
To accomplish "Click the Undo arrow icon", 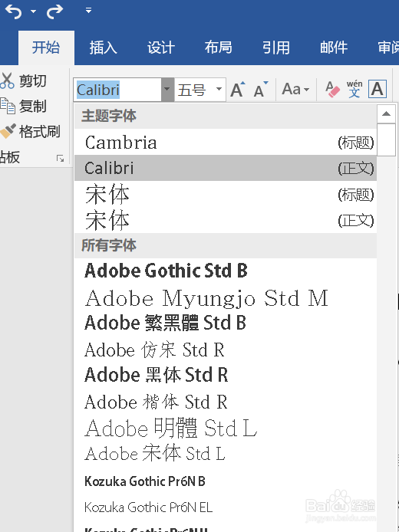I will pyautogui.click(x=13, y=11).
